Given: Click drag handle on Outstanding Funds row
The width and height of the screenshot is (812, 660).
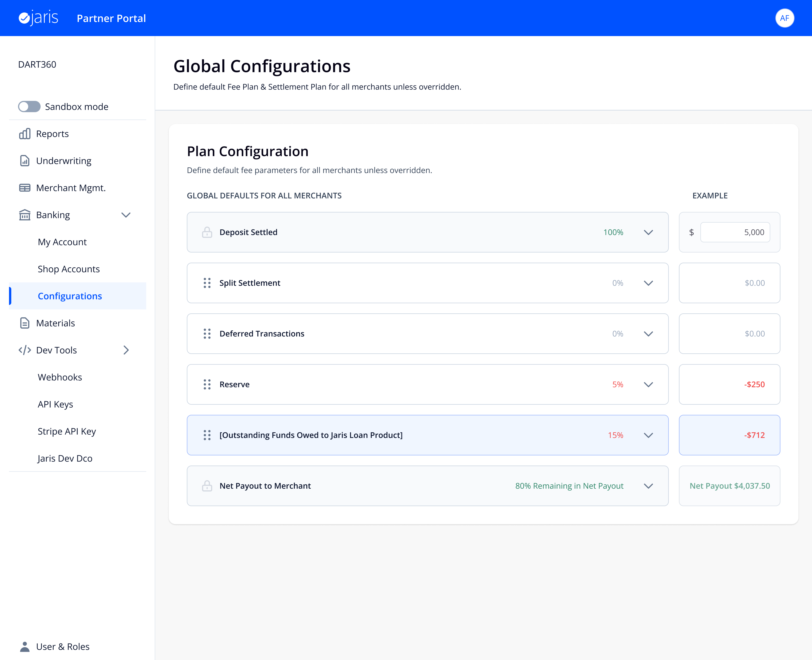Looking at the screenshot, I should pyautogui.click(x=207, y=435).
